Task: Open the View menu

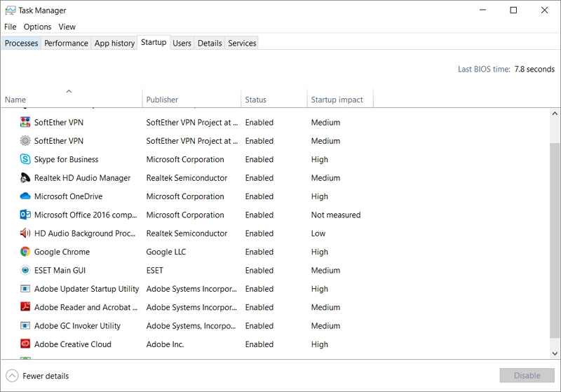Action: [x=67, y=27]
